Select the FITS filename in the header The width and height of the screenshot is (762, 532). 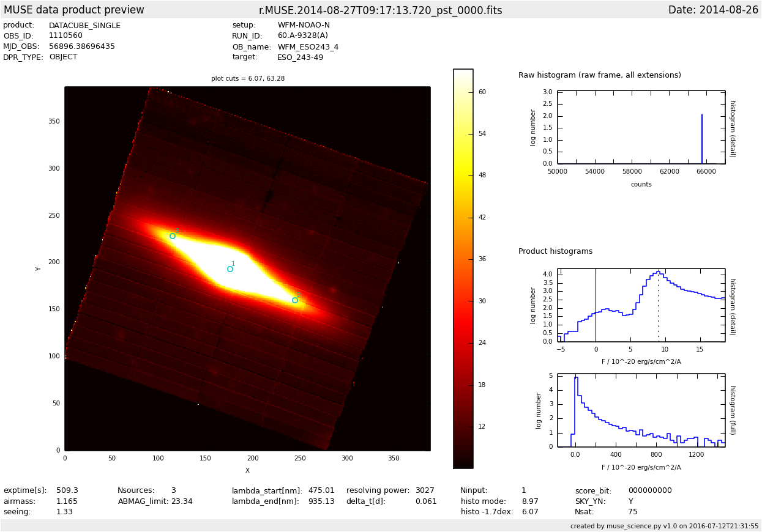tap(380, 10)
